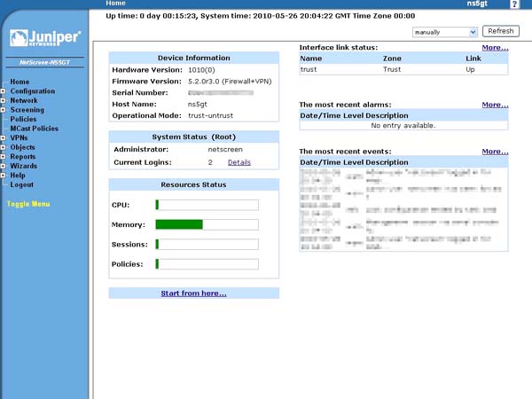Click the Hardware Version value 1010(0)

click(x=201, y=70)
